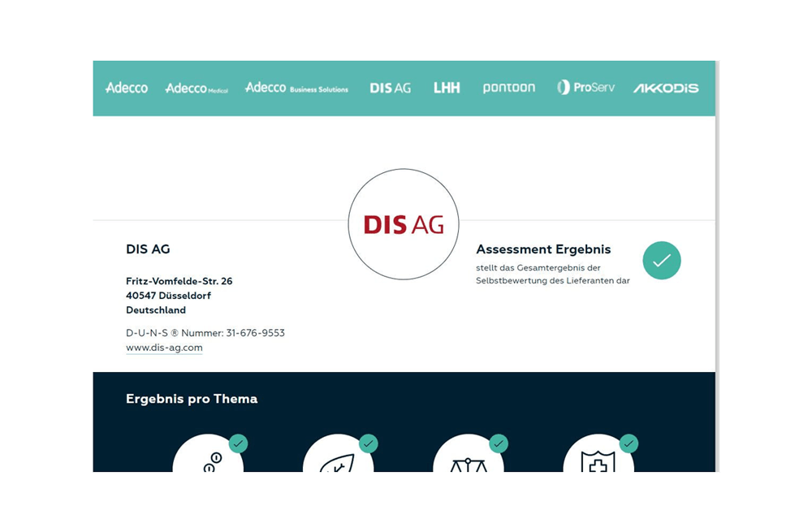
Task: Open the balance scales topic icon
Action: pyautogui.click(x=469, y=453)
